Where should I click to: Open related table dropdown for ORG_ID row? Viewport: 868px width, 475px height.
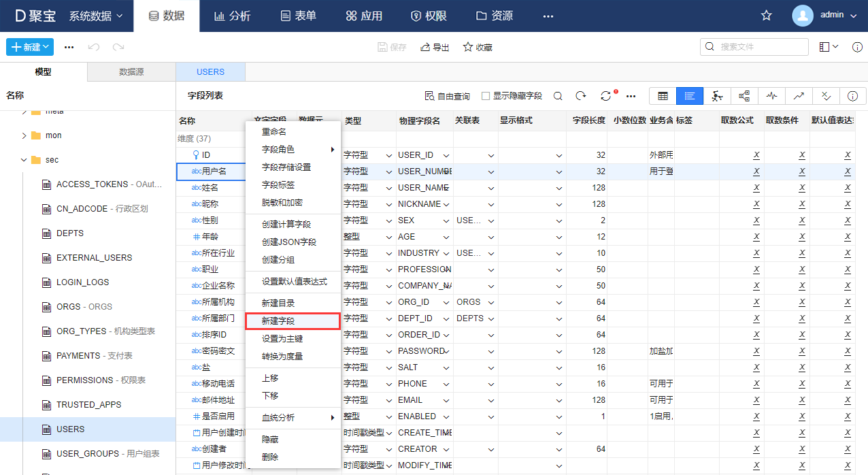(x=491, y=302)
